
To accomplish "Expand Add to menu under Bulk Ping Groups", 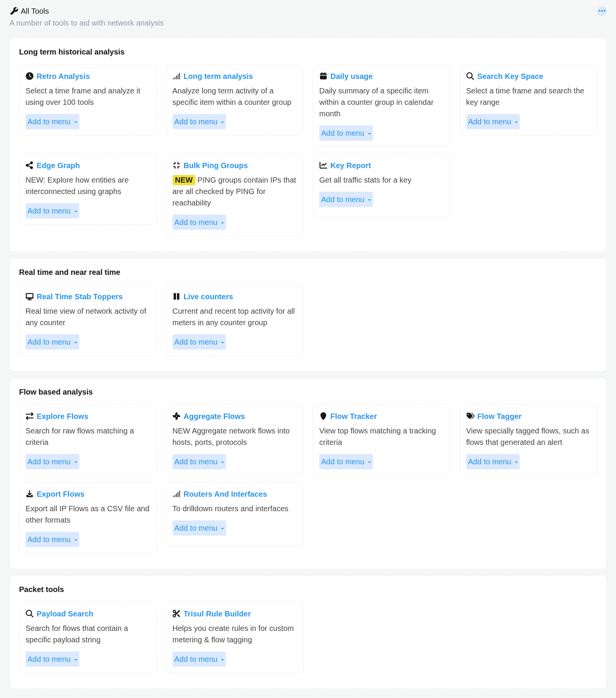I will pyautogui.click(x=199, y=222).
